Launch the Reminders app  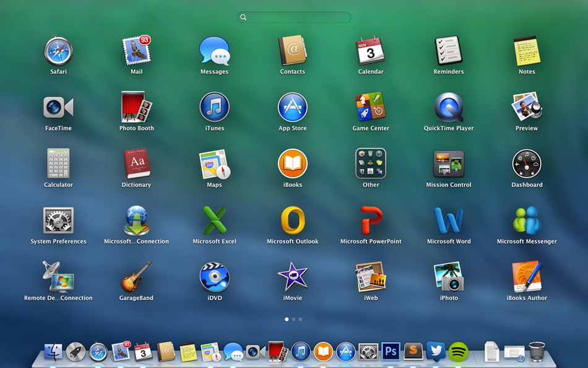449,51
